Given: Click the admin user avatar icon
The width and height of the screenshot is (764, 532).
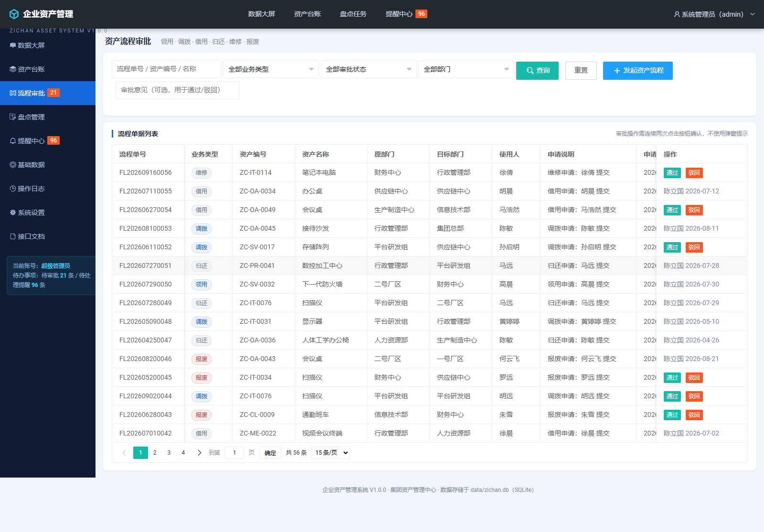Looking at the screenshot, I should [677, 14].
